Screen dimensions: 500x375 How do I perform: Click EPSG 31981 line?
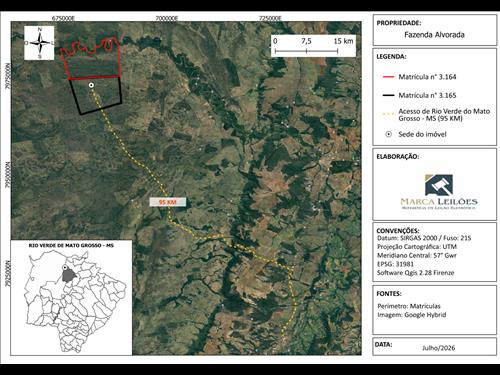coord(395,264)
